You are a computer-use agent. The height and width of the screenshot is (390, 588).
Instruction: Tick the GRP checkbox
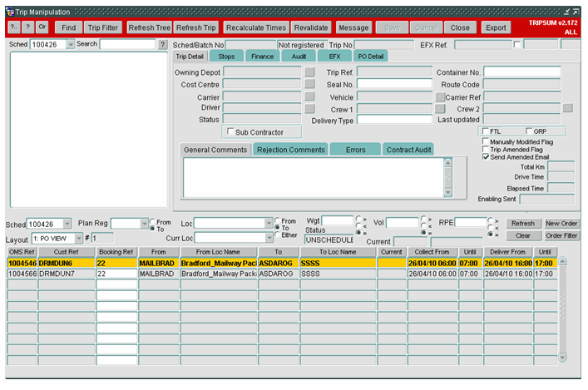pos(529,131)
